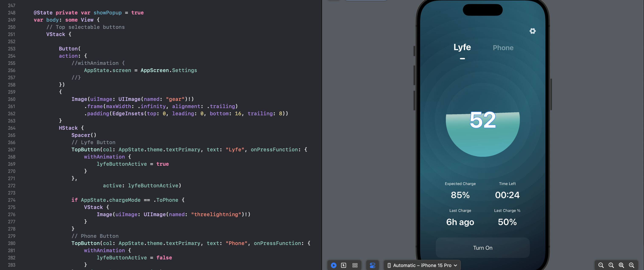The image size is (644, 270).
Task: Tap the Turn On button in the preview
Action: pyautogui.click(x=482, y=248)
